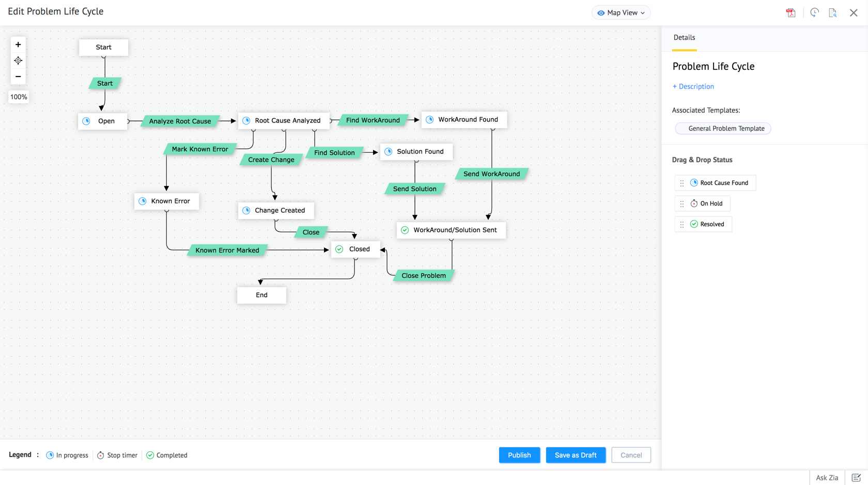Zoom out of the canvas

[18, 76]
